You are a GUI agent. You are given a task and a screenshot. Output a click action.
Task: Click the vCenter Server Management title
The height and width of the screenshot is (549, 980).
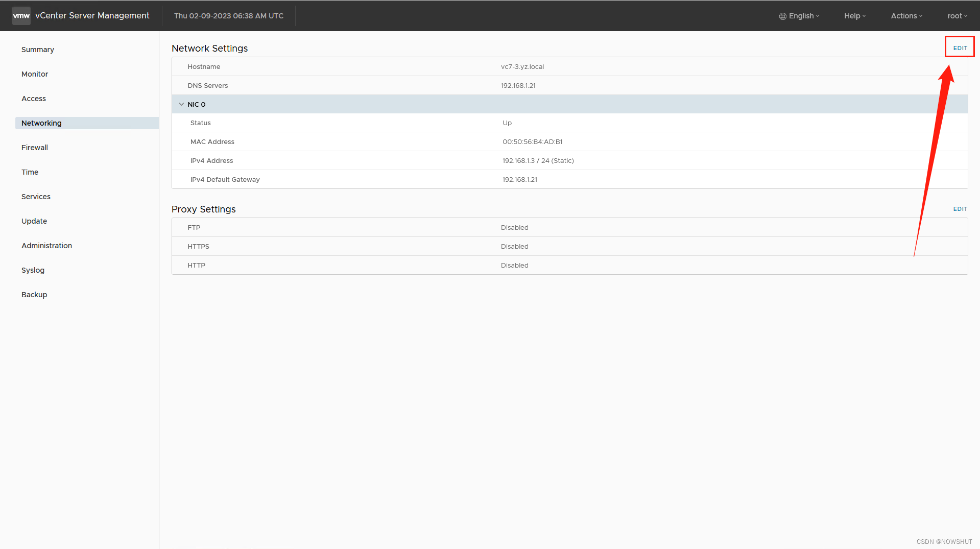click(x=92, y=15)
